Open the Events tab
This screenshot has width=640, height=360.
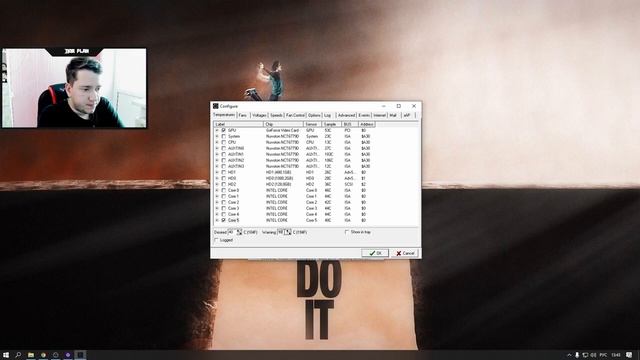pyautogui.click(x=364, y=116)
